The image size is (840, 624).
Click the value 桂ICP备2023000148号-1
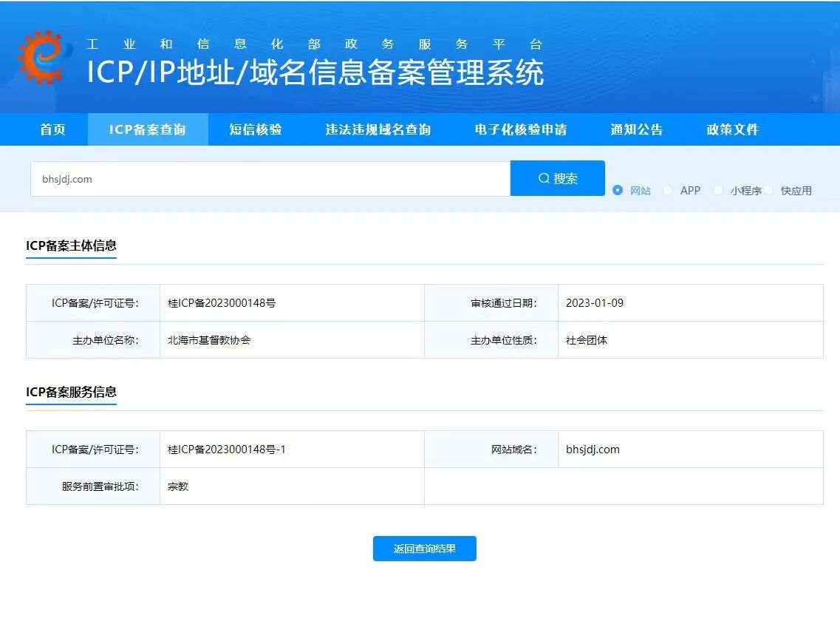coord(227,450)
